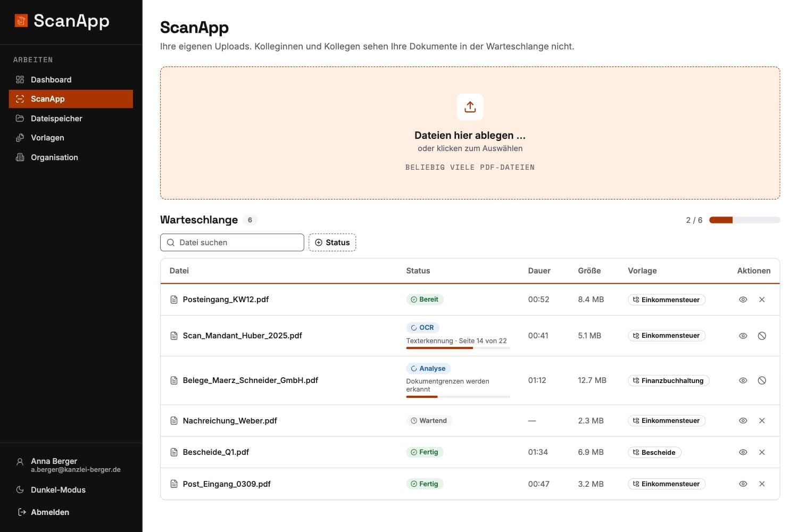View Scan_Mandant_Huber_2025.pdf via eye icon

pos(743,336)
